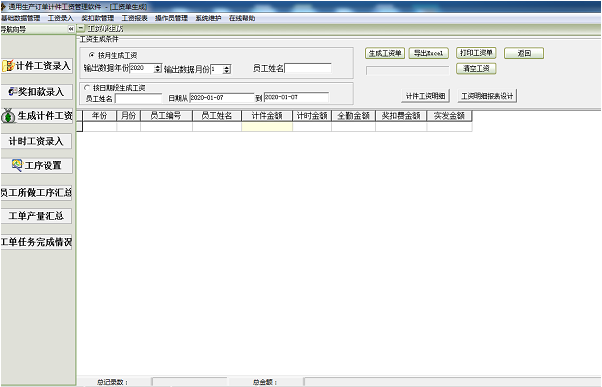Adjust the 输出数据月份 month spinner arrows
602x387 pixels.
click(227, 69)
